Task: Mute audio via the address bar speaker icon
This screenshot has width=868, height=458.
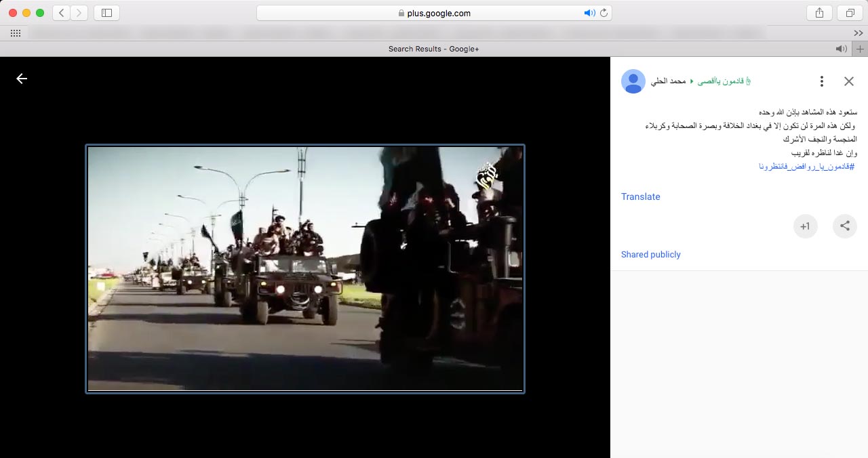Action: (x=589, y=13)
